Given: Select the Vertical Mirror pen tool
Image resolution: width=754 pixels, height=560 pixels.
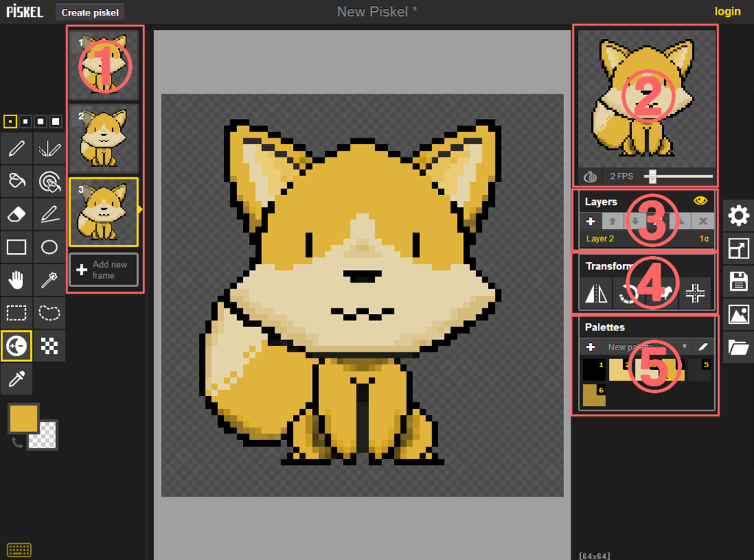Looking at the screenshot, I should pos(49,149).
